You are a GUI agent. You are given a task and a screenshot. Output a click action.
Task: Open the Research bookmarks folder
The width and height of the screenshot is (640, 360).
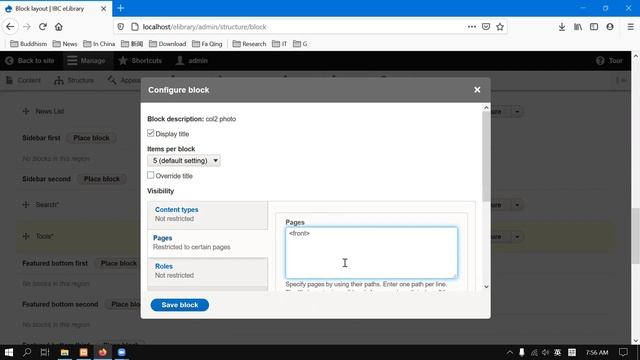pos(249,44)
